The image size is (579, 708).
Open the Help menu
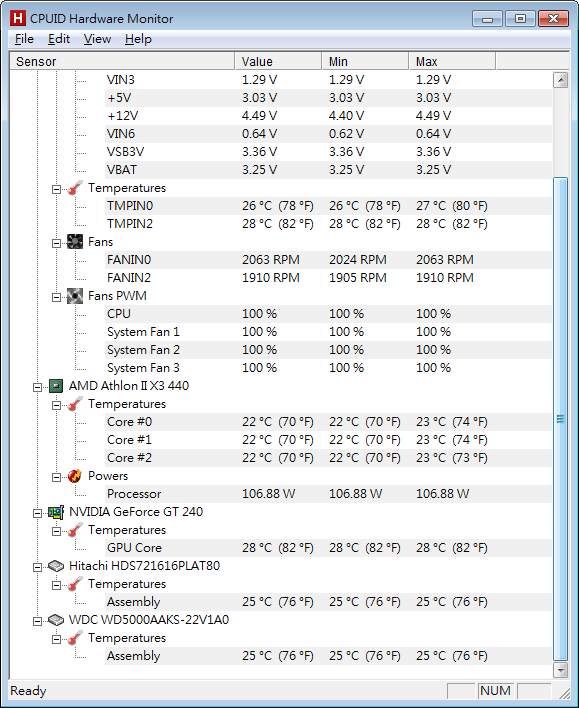click(x=138, y=39)
